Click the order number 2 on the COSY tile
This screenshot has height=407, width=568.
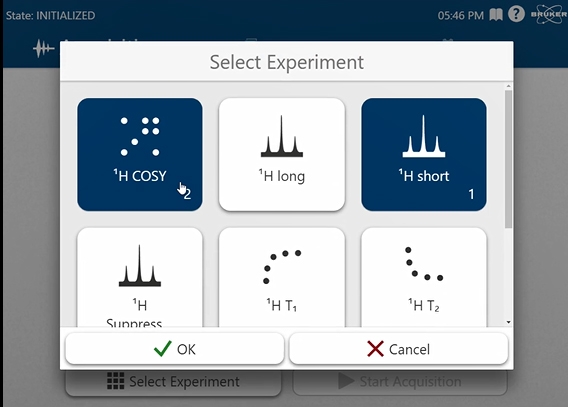tap(187, 194)
